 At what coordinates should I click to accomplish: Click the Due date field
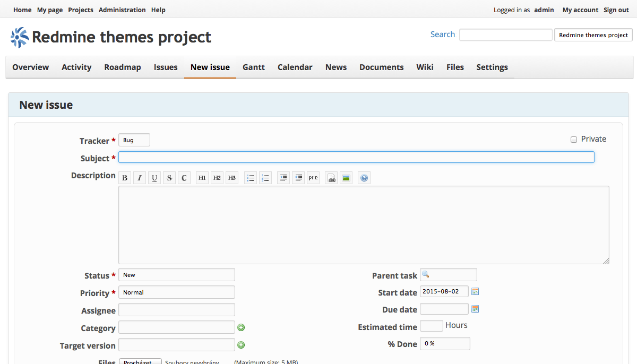click(x=444, y=309)
